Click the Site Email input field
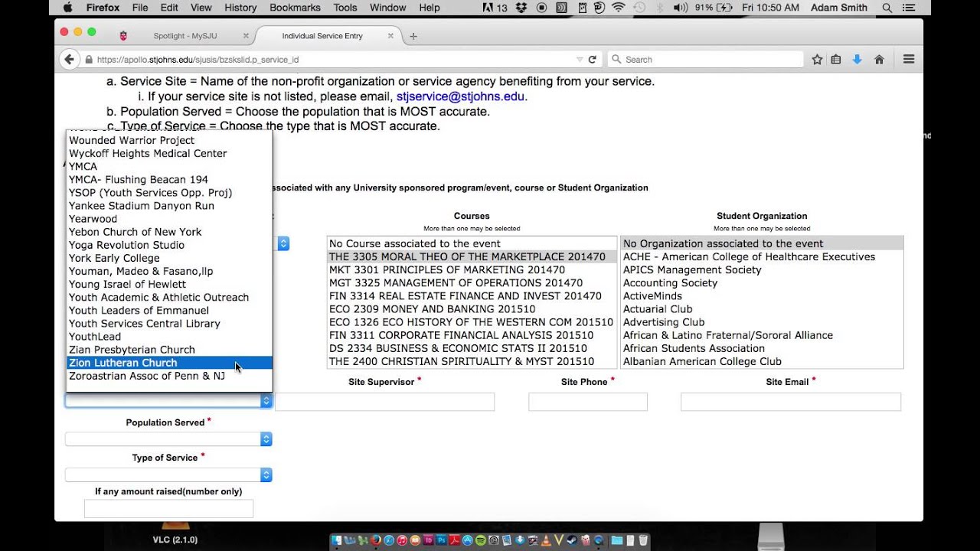Viewport: 980px width, 551px height. point(791,402)
